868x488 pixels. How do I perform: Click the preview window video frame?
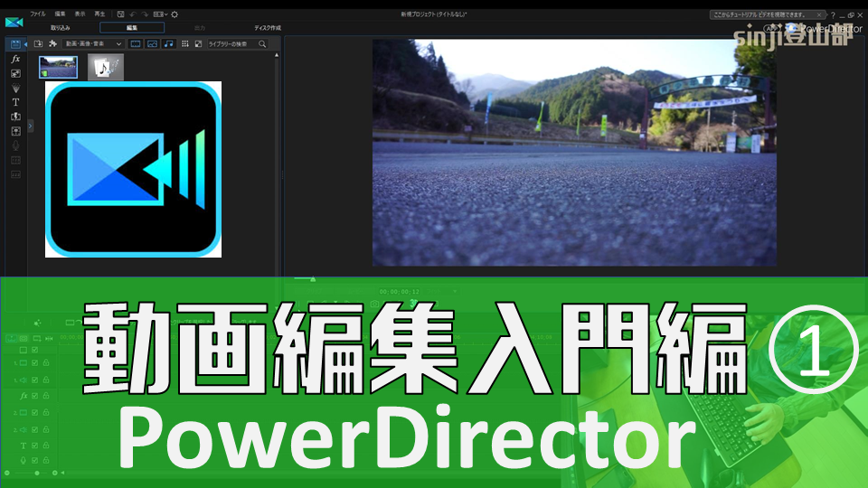point(574,152)
